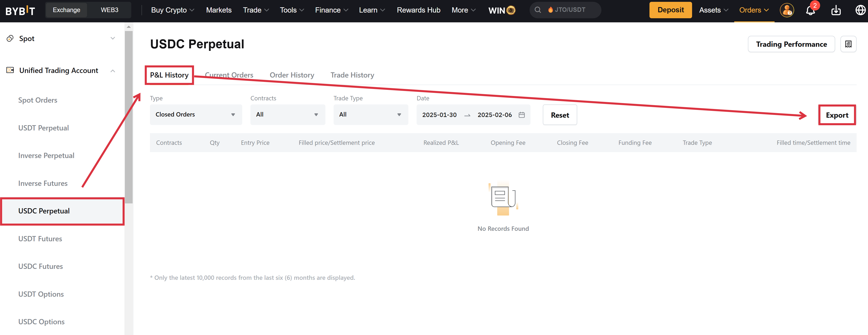Open the language globe icon
This screenshot has height=335, width=868.
pos(860,10)
